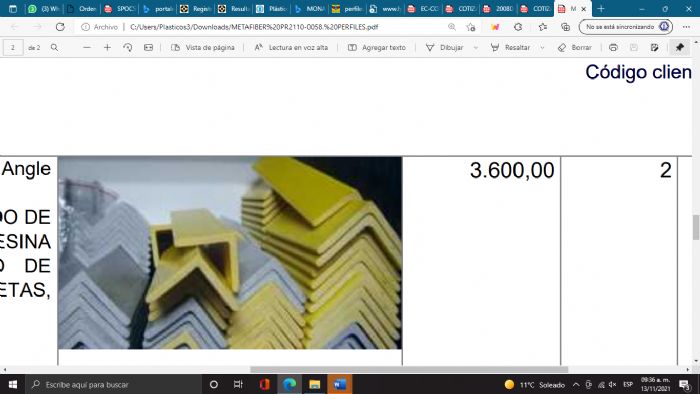Click the vertical scrollbar thumb
Image resolution: width=700 pixels, height=394 pixels.
pos(696,227)
